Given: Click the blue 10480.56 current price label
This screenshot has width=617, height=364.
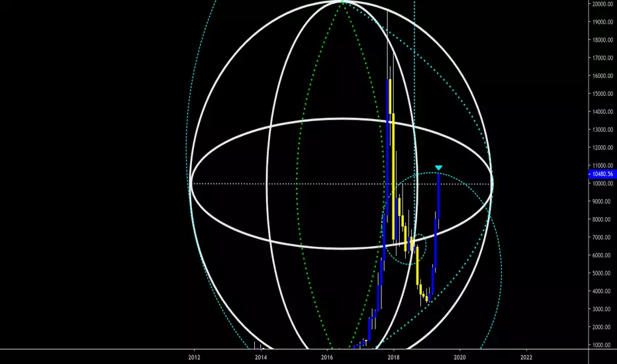Looking at the screenshot, I should click(602, 174).
